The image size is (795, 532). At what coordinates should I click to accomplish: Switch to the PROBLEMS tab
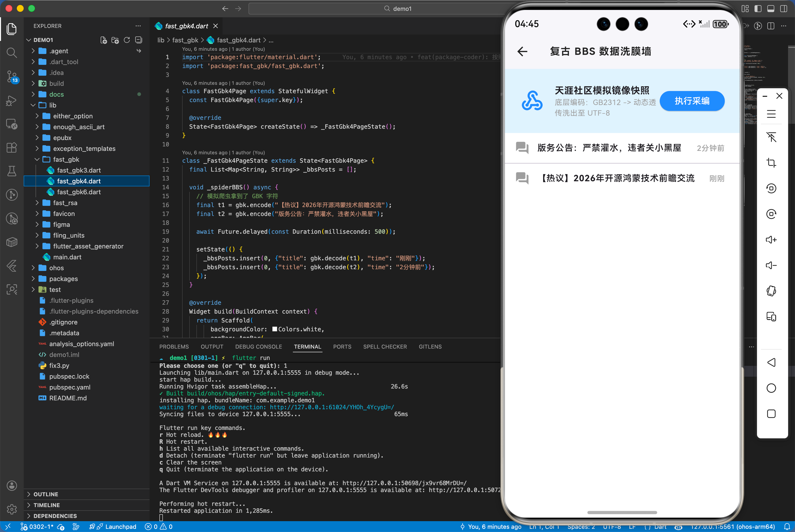174,347
